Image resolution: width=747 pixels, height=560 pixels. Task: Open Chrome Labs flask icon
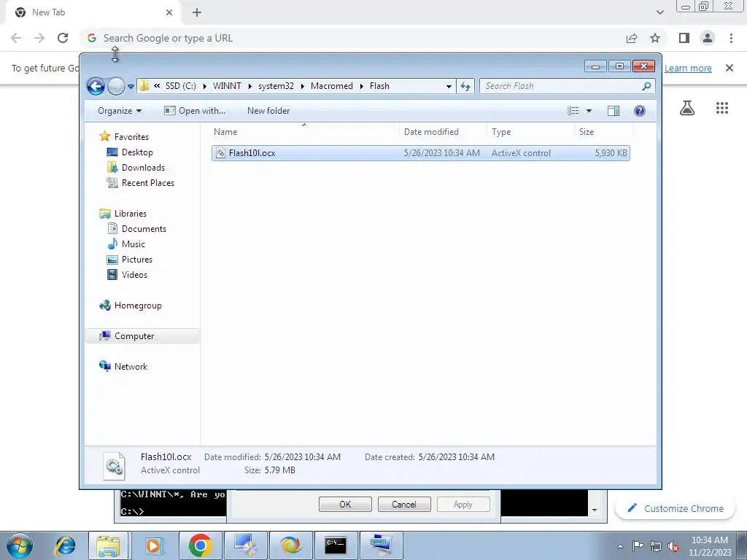coord(687,108)
